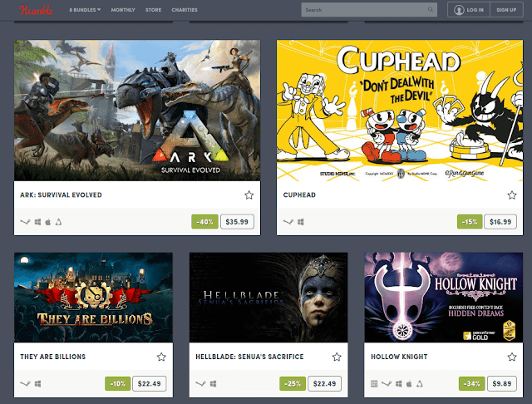Go to the Store page
Screen dimensions: 532x404
coord(153,10)
